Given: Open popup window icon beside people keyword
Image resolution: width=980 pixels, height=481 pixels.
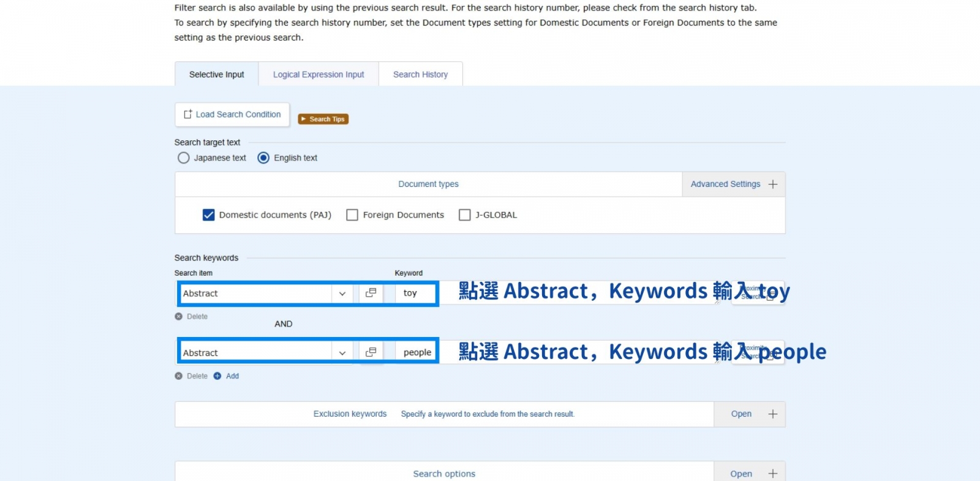Looking at the screenshot, I should click(x=371, y=352).
